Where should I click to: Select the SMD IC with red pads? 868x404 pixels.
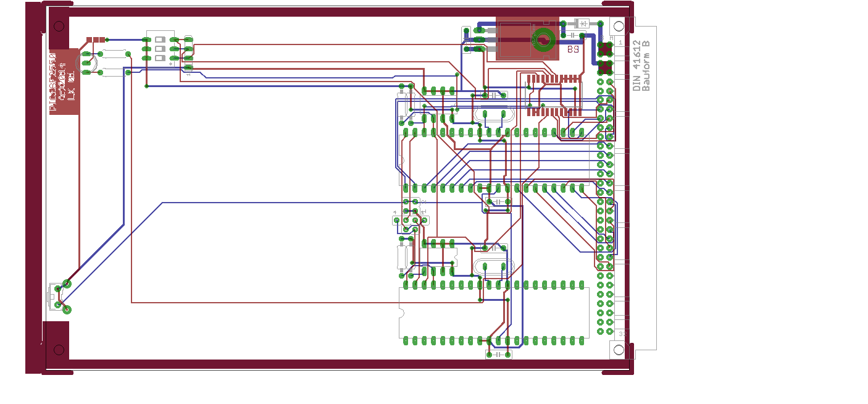[x=554, y=95]
